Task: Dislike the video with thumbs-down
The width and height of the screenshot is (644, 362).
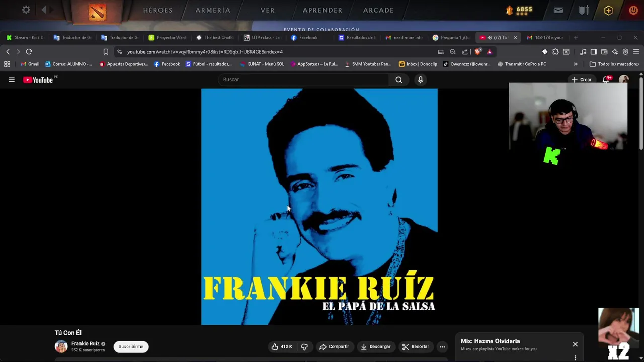Action: 304,346
